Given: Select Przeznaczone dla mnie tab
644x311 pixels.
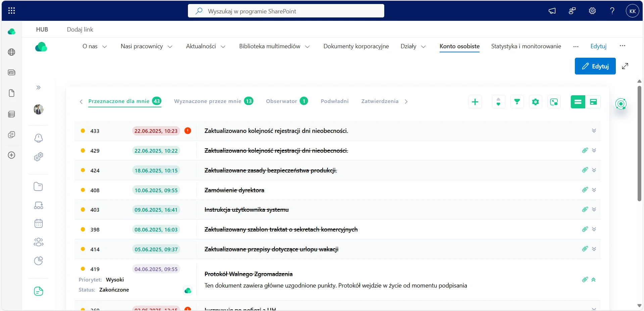Looking at the screenshot, I should pyautogui.click(x=125, y=101).
